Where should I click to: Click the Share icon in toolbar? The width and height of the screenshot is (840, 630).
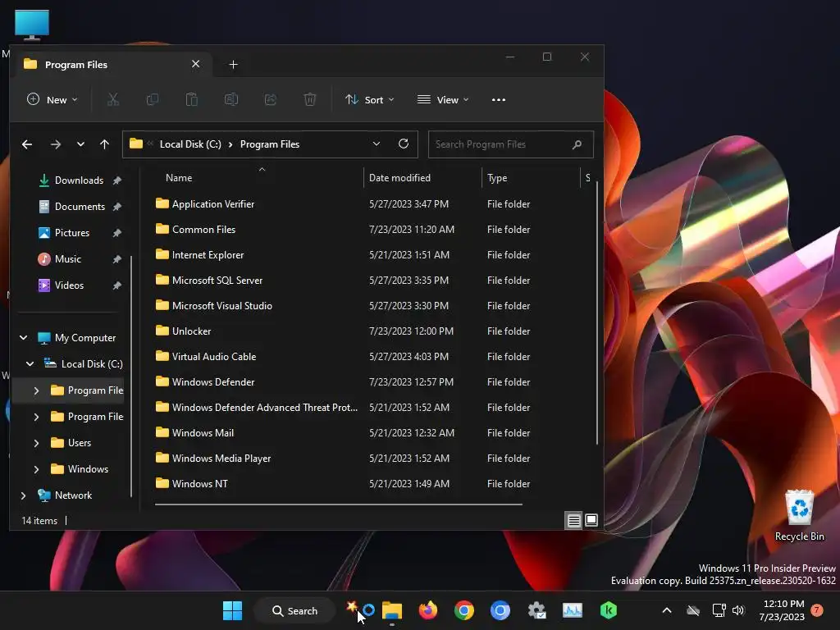[x=271, y=99]
